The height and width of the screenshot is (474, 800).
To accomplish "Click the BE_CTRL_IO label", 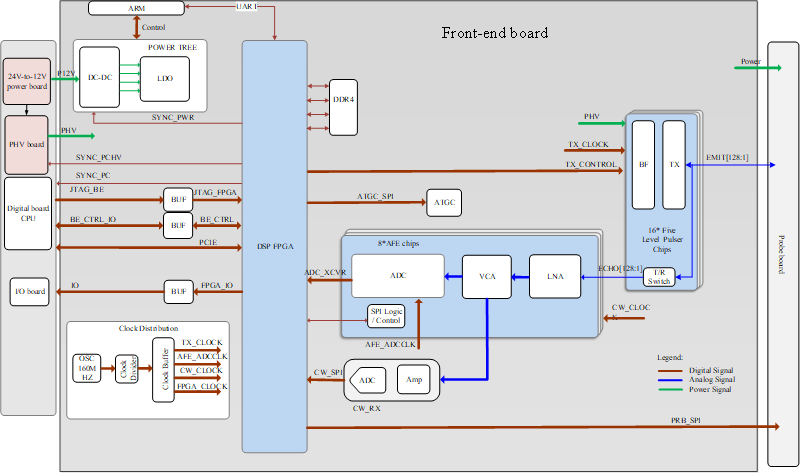I will (x=93, y=219).
